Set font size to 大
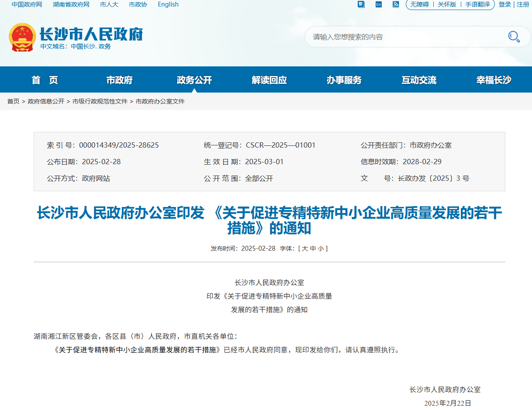The height and width of the screenshot is (410, 532). click(x=304, y=248)
